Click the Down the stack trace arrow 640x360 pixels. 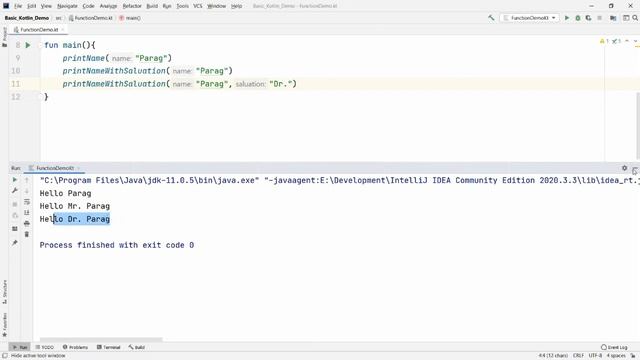click(27, 191)
